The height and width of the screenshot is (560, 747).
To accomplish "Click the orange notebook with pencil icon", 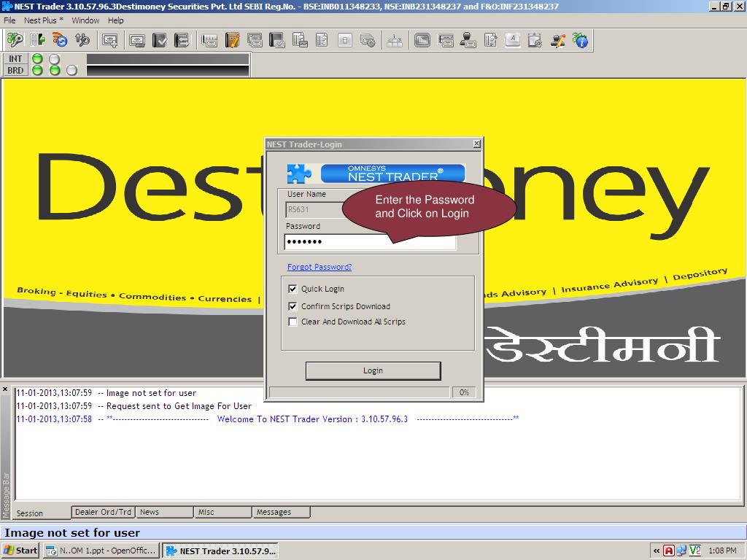I will 232,40.
